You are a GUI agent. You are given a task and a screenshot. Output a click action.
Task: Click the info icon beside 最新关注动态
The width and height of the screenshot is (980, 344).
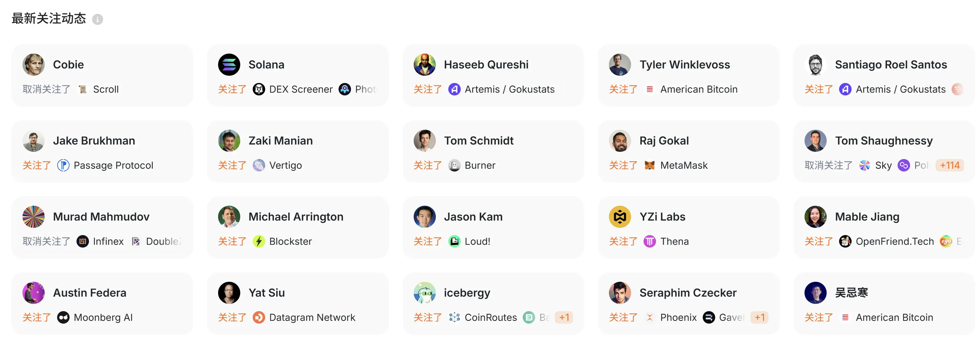(x=97, y=19)
